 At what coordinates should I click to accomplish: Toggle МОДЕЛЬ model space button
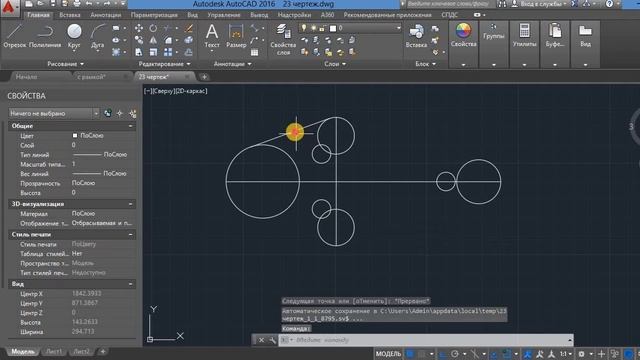pyautogui.click(x=388, y=354)
